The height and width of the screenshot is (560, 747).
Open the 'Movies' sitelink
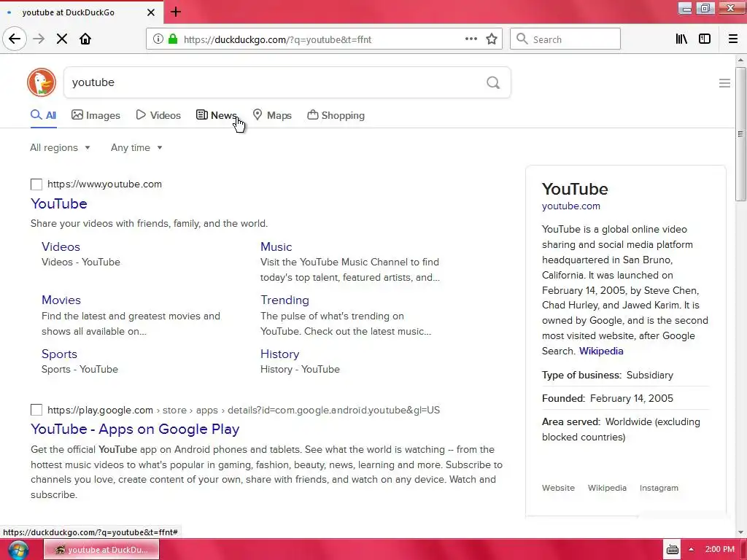pos(61,300)
